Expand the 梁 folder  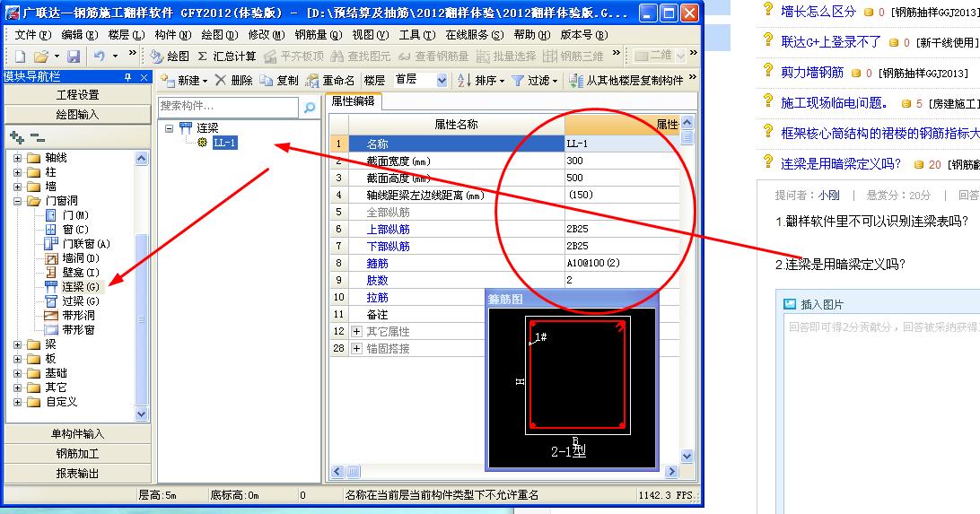(x=18, y=344)
